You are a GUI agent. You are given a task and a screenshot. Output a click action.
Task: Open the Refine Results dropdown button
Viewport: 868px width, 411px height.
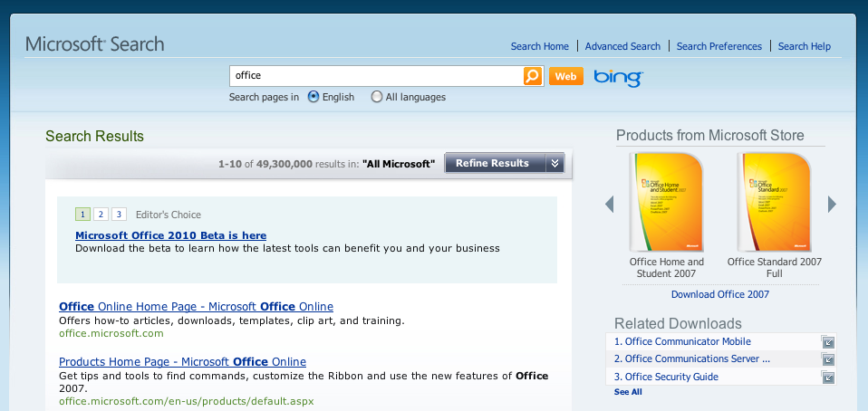[505, 163]
